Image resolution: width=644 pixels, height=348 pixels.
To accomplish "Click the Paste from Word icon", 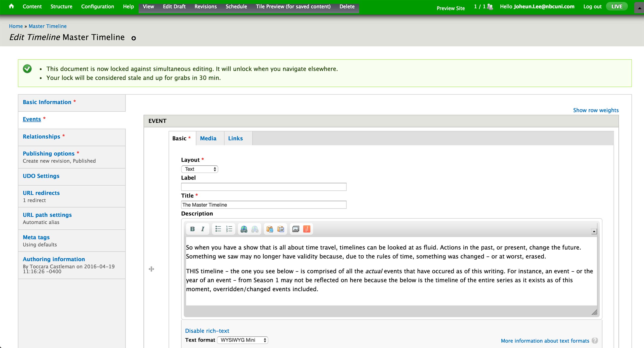I will 280,229.
